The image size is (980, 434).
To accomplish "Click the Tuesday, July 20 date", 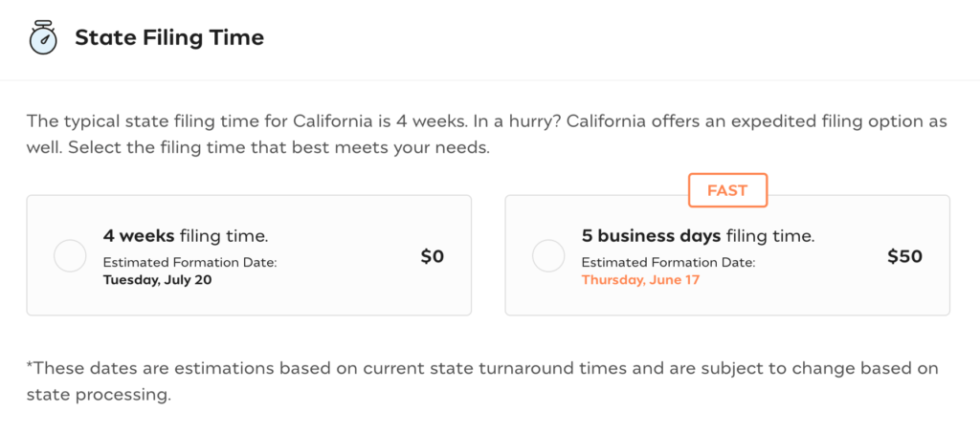I will point(158,280).
